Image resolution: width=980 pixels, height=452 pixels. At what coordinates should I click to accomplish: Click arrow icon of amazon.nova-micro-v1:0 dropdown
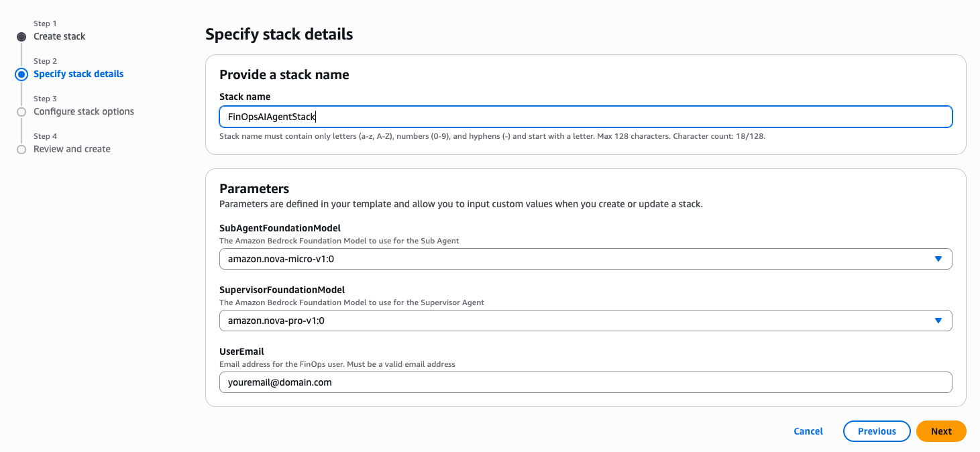(938, 259)
